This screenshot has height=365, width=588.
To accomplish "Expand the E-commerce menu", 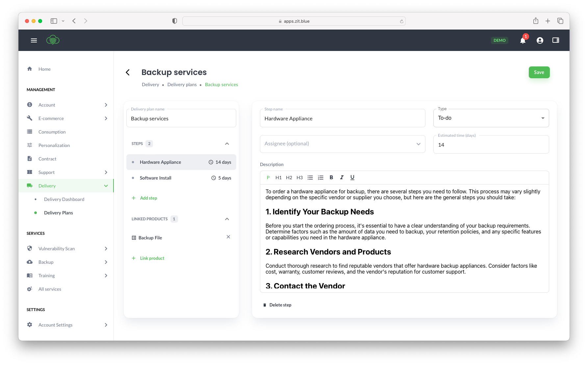I will pyautogui.click(x=106, y=118).
